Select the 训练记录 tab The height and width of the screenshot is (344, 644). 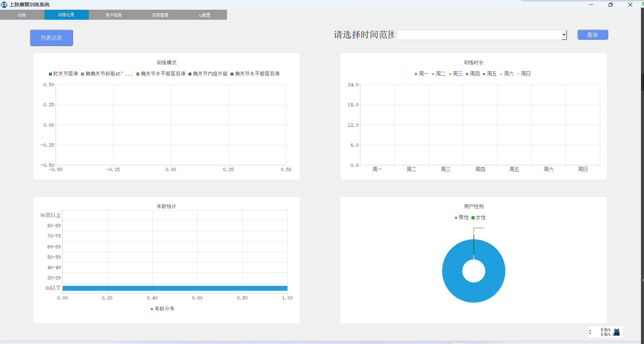click(x=66, y=15)
